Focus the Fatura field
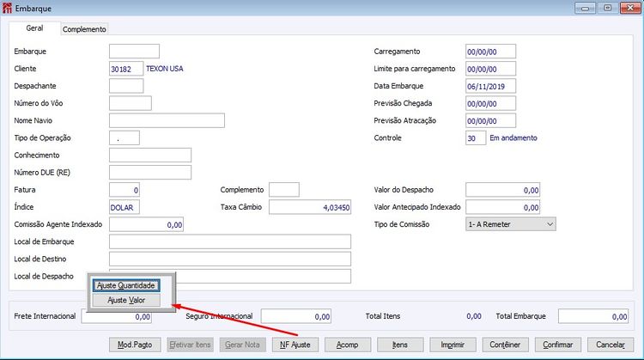 125,190
